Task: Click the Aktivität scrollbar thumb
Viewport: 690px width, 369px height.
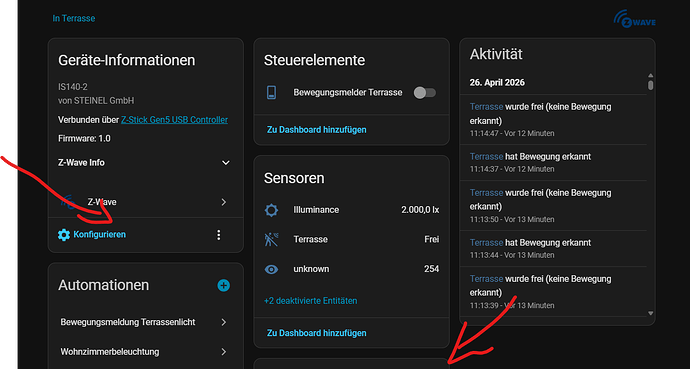Action: [x=651, y=85]
